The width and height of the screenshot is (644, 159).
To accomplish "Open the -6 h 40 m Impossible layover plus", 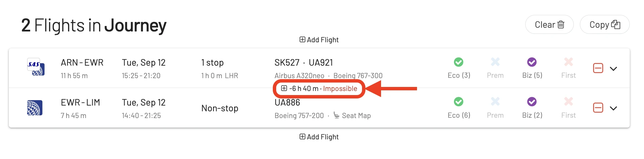I will click(284, 88).
